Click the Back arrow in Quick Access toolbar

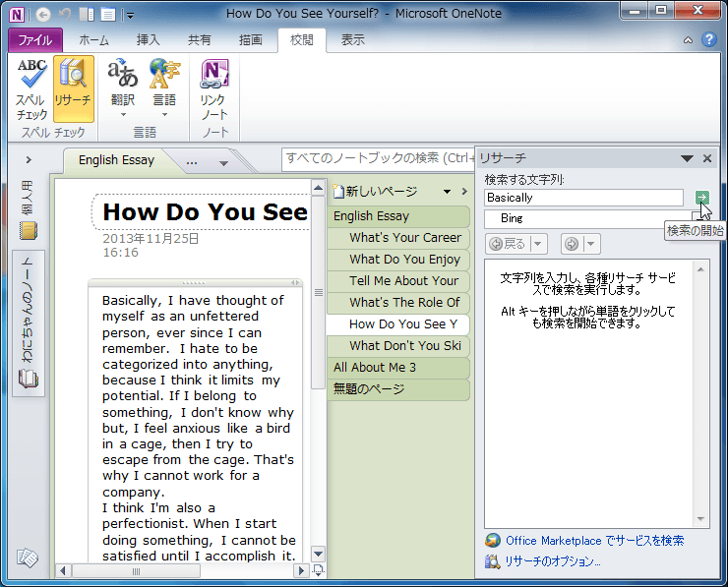coord(43,15)
